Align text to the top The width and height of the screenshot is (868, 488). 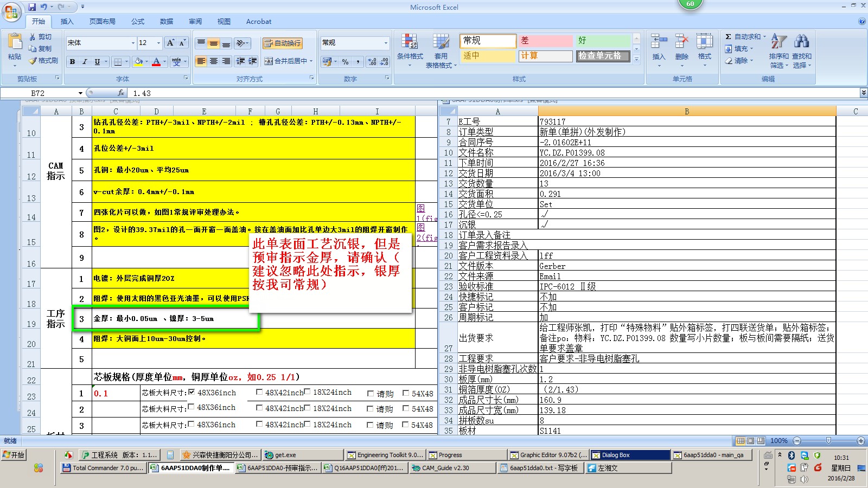pyautogui.click(x=201, y=43)
